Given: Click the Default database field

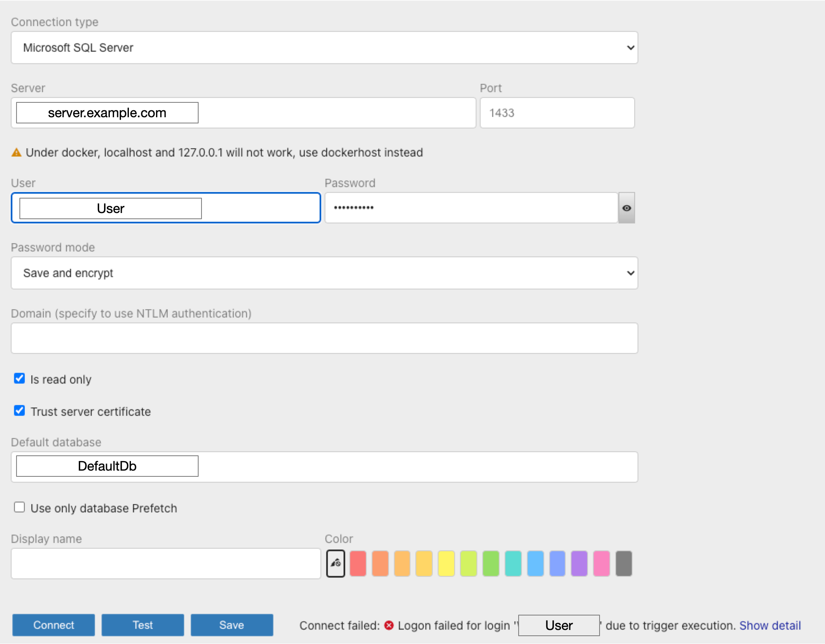Looking at the screenshot, I should (325, 467).
